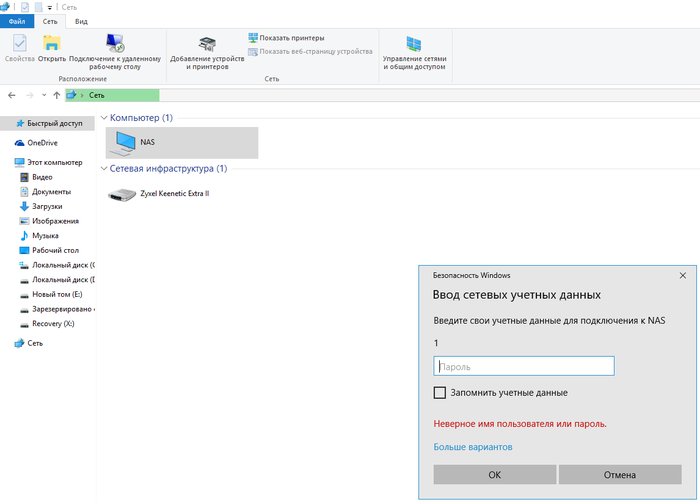Screen dimensions: 700x502
Task: Click the Больше вариантов link
Action: click(473, 447)
